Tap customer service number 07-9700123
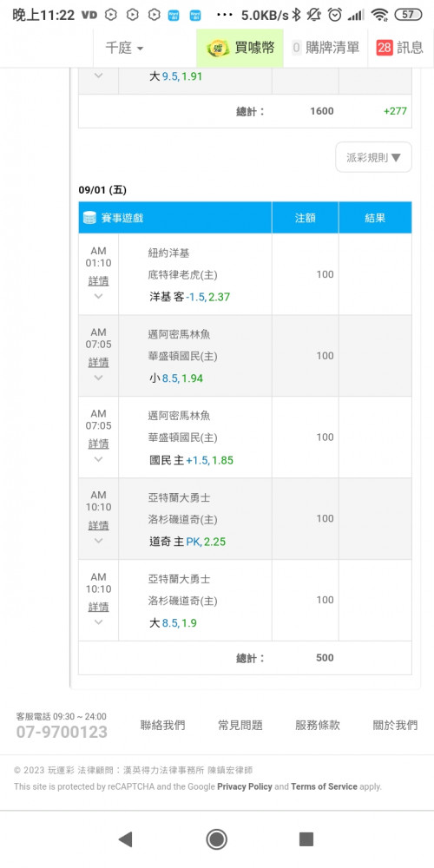 (62, 733)
